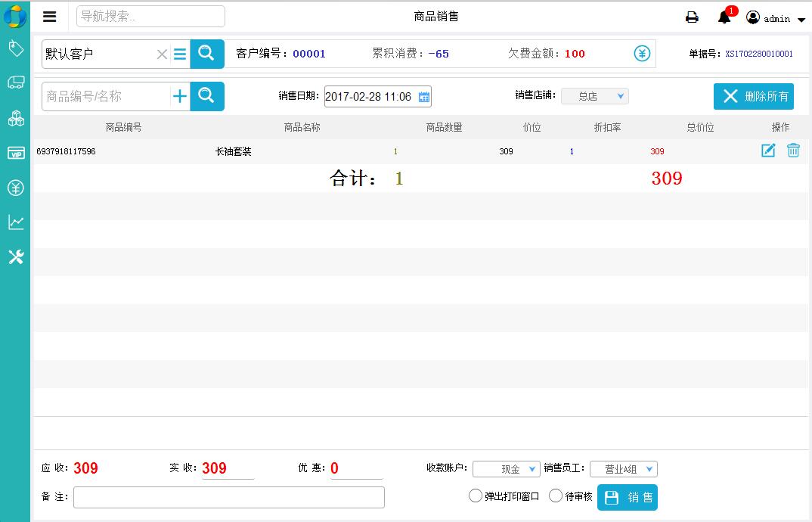Click the 删除所有 button
The height and width of the screenshot is (522, 812).
tap(754, 96)
